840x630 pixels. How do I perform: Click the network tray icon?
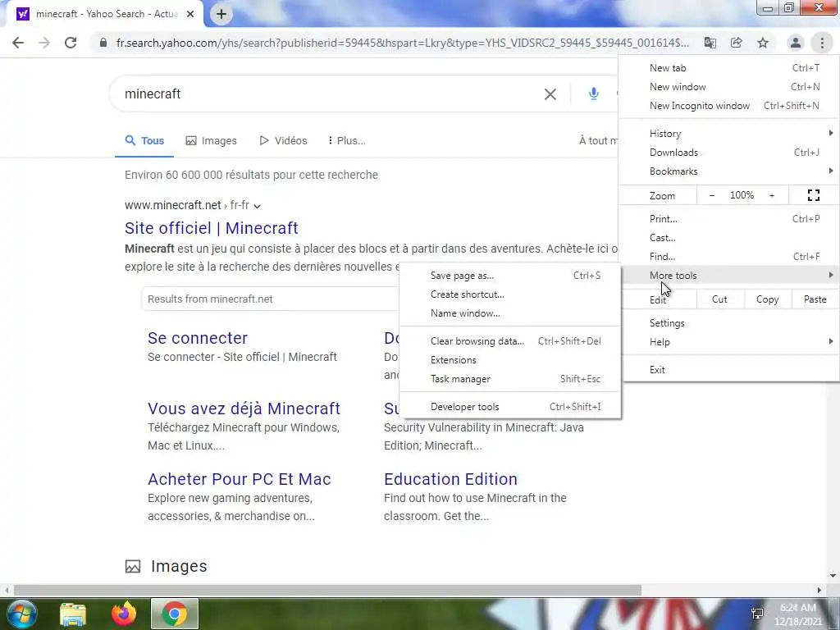coord(757,614)
